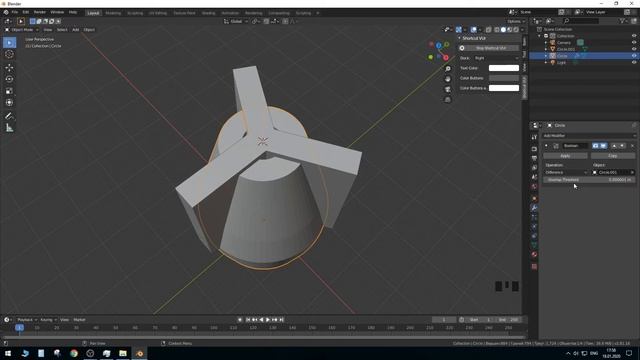Open the viewport Options dropdown

pyautogui.click(x=516, y=21)
